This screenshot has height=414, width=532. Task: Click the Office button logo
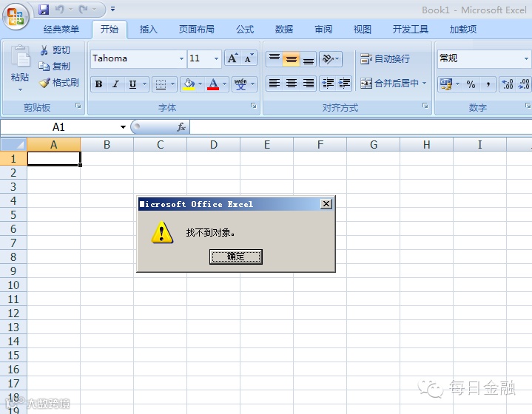pos(16,16)
